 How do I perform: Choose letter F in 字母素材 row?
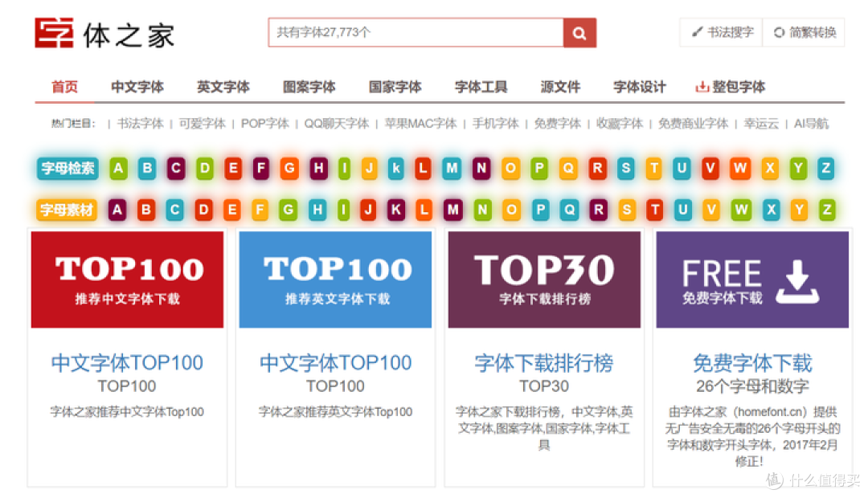point(260,210)
